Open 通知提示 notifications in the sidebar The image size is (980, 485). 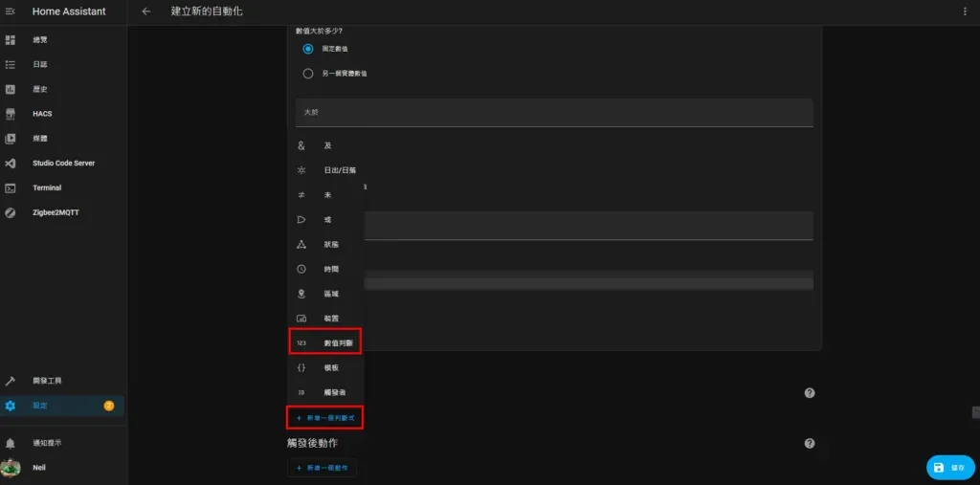[53, 443]
